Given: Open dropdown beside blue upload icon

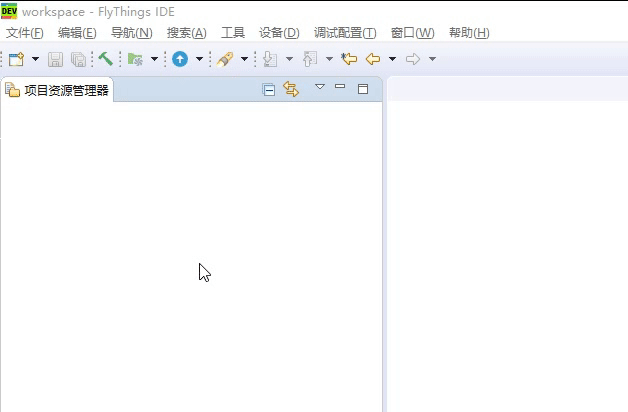Looking at the screenshot, I should (x=199, y=59).
